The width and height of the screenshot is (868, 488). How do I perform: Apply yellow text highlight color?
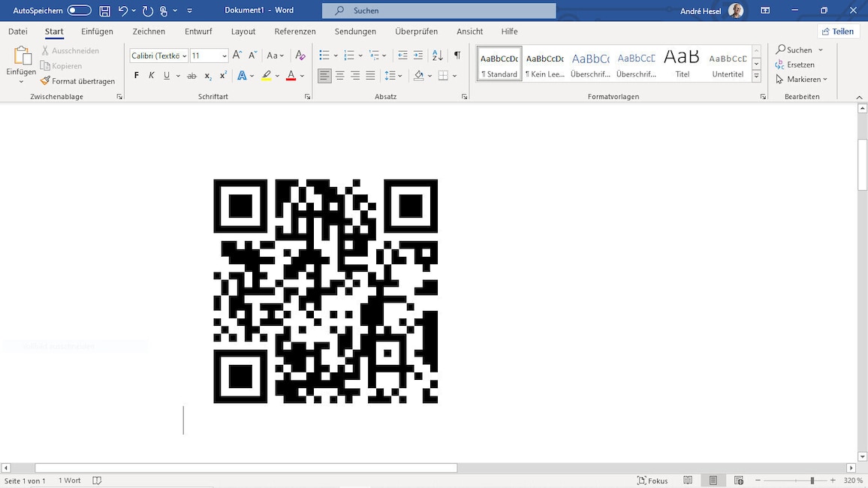267,75
